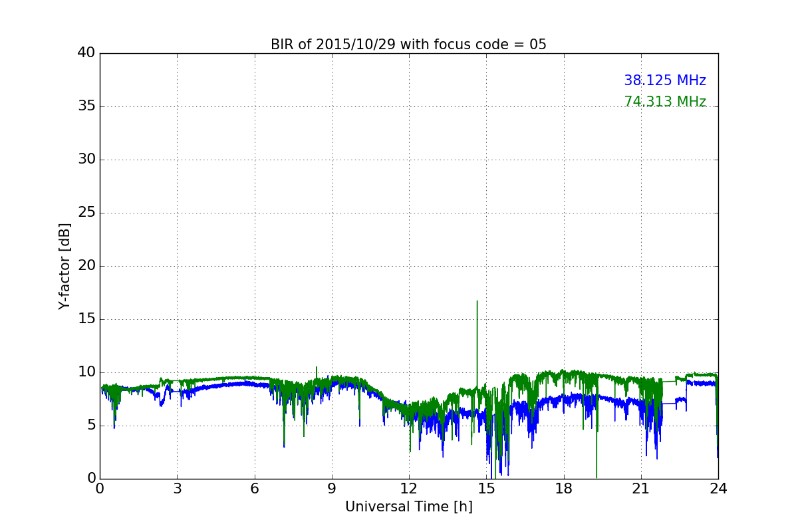The height and width of the screenshot is (532, 798).
Task: Click the plot title mentioning focus code 05
Action: click(408, 45)
